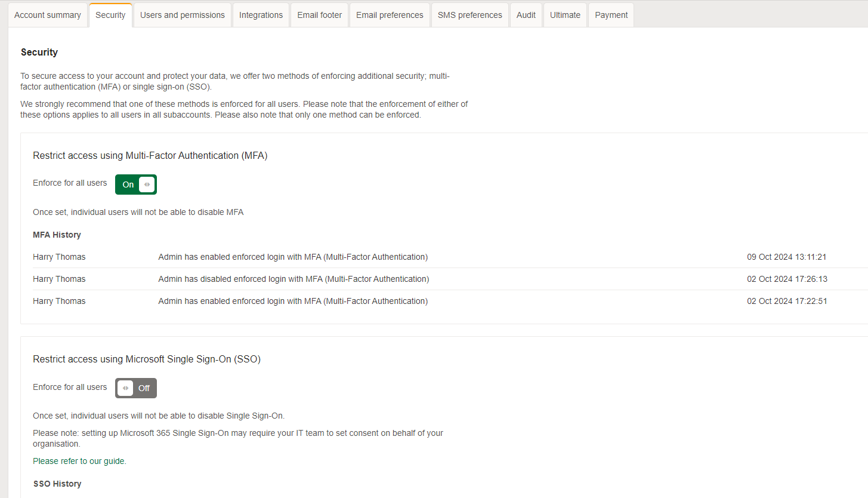Click Harry Thomas in the first MFA history row
Image resolution: width=868 pixels, height=498 pixels.
click(59, 257)
